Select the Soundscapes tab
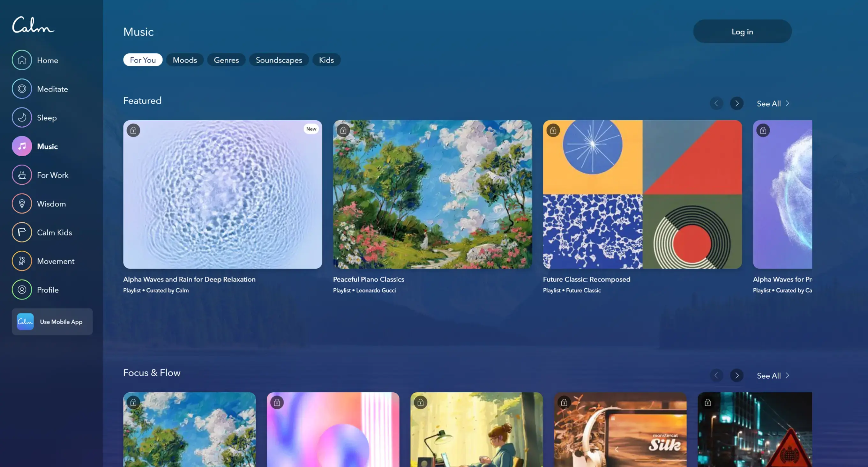Screen dimensions: 868x467 [x=279, y=60]
